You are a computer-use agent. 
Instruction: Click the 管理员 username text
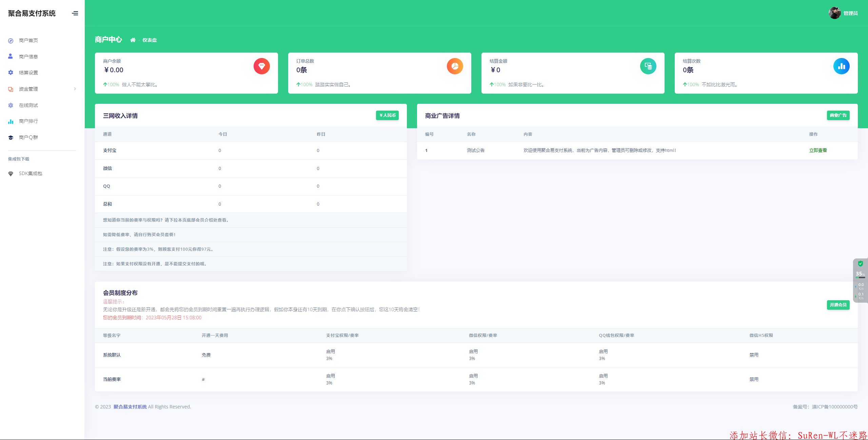[851, 13]
